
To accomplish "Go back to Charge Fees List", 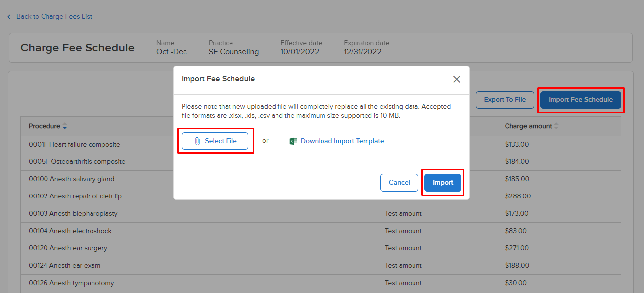I will click(54, 16).
